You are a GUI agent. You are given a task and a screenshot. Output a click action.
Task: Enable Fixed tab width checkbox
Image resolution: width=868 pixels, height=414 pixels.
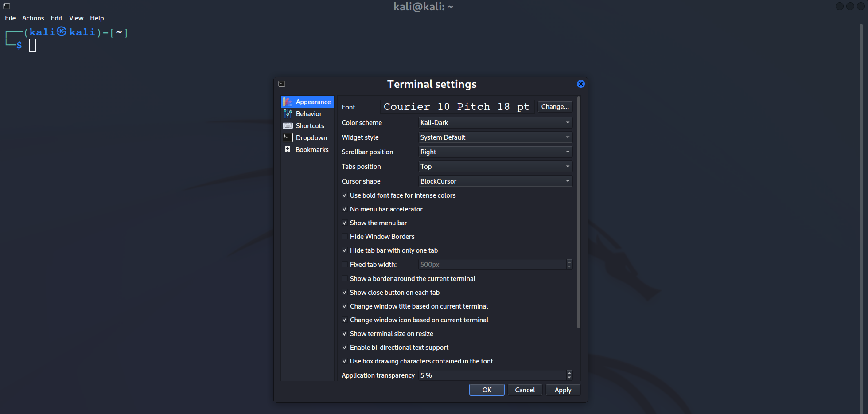[x=345, y=265]
